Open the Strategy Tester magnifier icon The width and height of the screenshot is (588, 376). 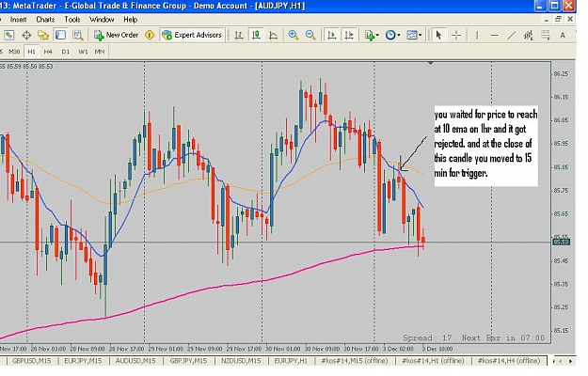78,35
